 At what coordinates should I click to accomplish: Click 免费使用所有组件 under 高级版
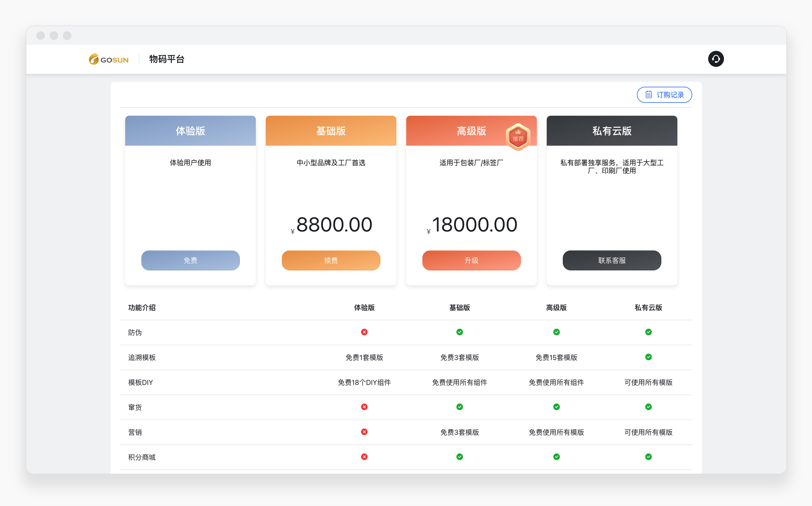556,382
